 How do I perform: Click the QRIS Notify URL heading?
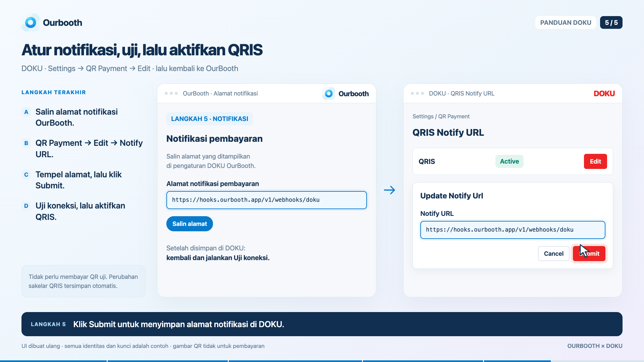(x=448, y=133)
